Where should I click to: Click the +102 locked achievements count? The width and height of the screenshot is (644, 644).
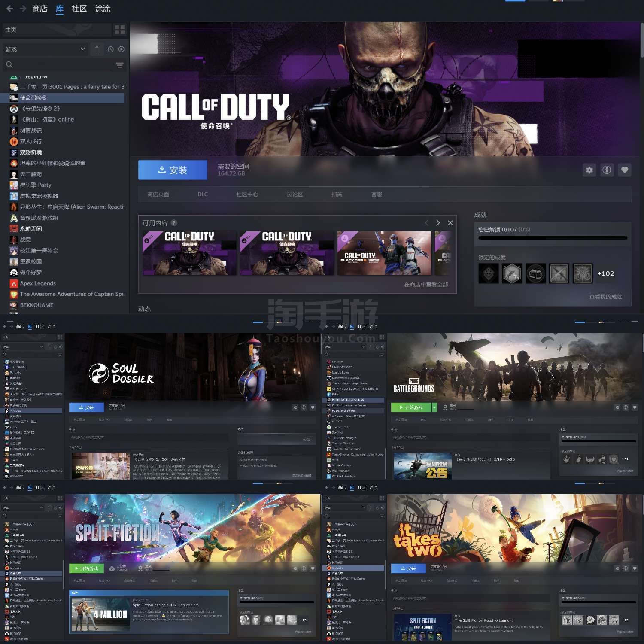click(x=606, y=273)
